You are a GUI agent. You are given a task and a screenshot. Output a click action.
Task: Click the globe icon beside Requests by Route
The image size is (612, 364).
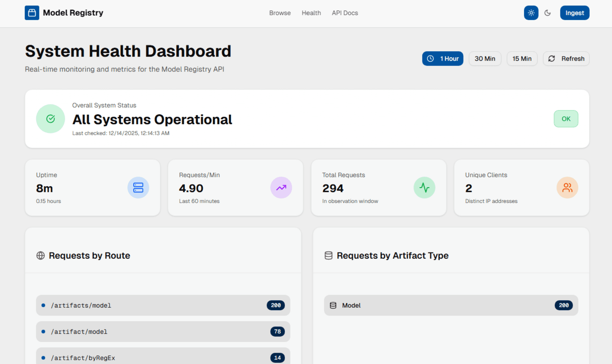coord(40,255)
